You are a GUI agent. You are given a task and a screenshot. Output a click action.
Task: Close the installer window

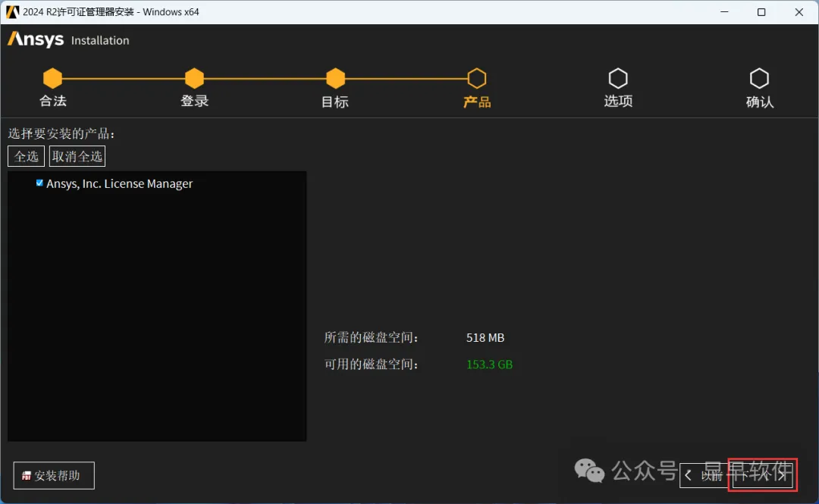[x=799, y=11]
